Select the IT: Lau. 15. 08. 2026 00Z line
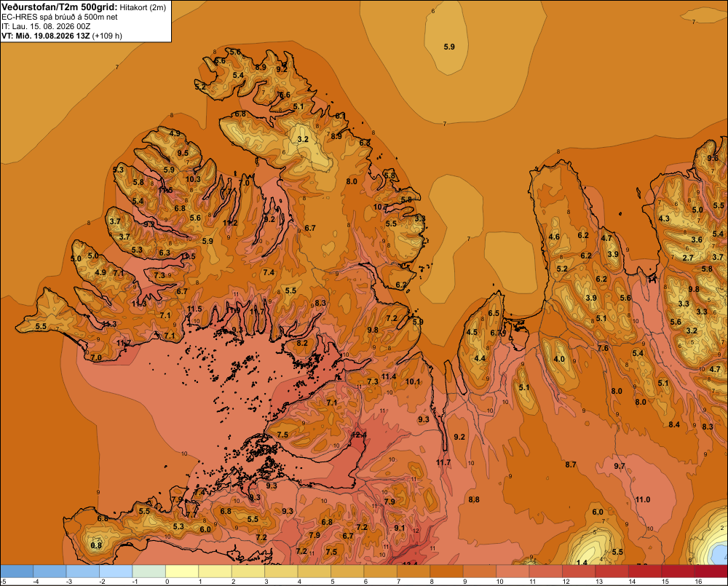Screen dimensions: 728x586 46,26
